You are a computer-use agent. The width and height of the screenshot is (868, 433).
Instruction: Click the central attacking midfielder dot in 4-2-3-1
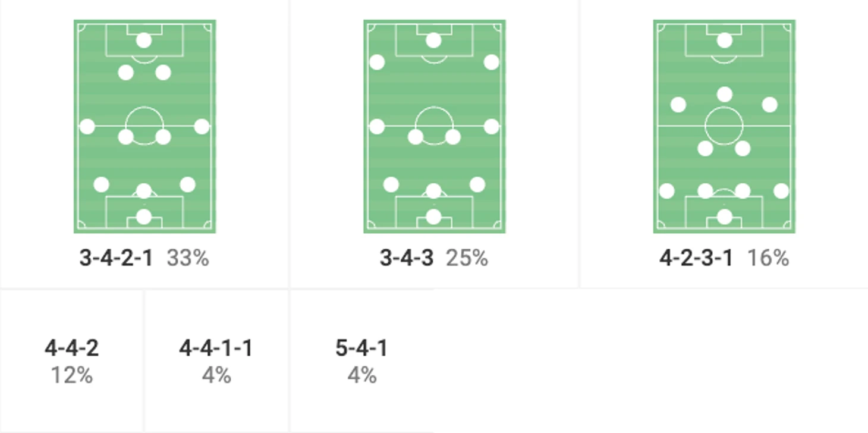(724, 95)
